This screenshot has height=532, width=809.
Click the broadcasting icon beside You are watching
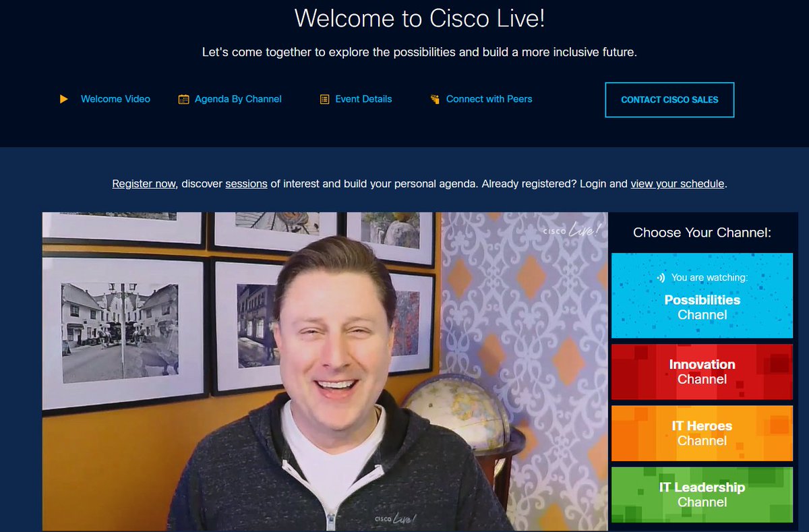pos(661,278)
